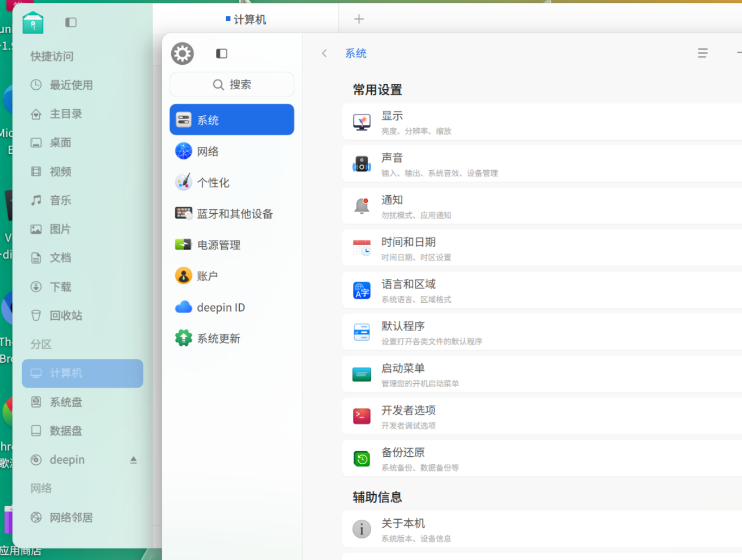Click the 系统 breadcrumb link

[356, 53]
